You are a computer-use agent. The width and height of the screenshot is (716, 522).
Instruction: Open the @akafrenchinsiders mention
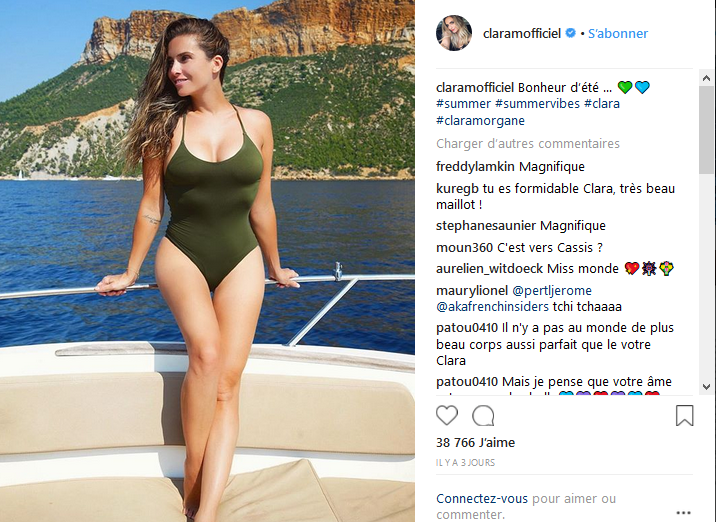pos(492,306)
